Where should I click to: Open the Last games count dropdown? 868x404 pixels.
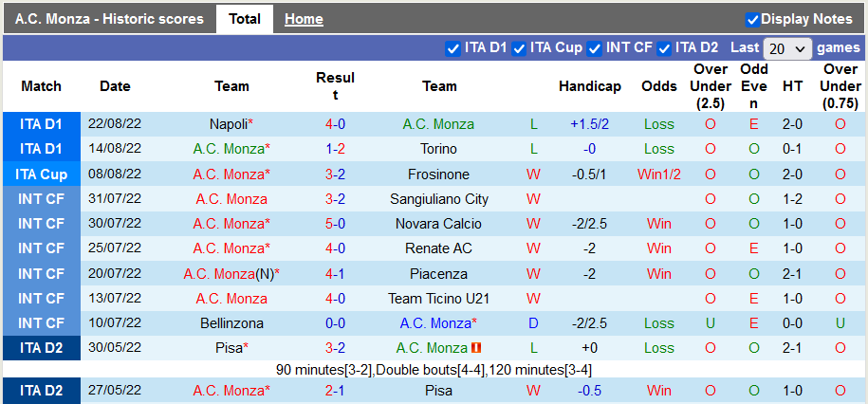point(787,48)
